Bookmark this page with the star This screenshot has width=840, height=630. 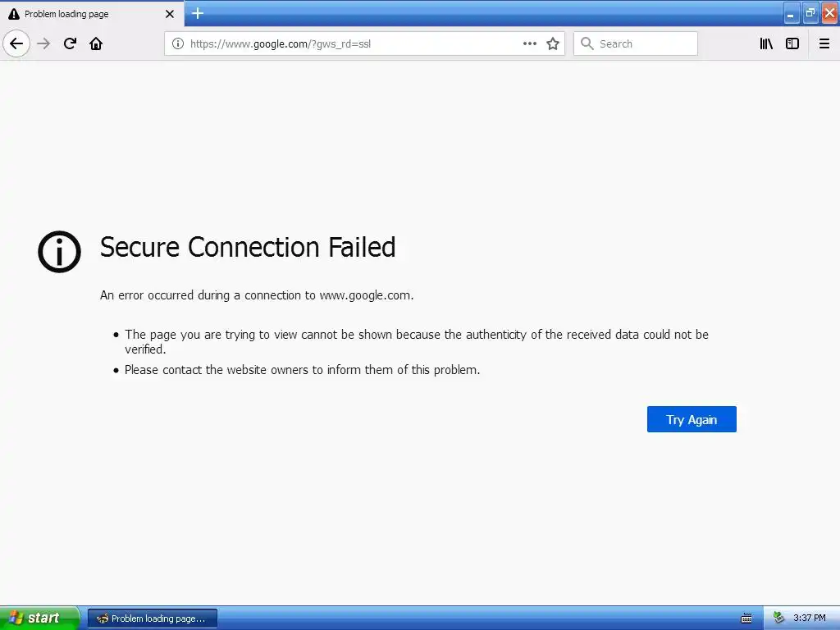[x=553, y=43]
